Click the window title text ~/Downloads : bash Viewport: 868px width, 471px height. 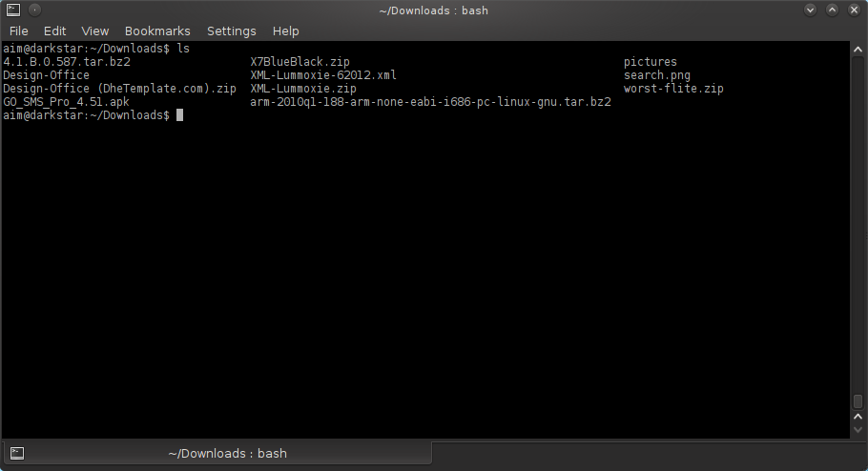pos(433,10)
